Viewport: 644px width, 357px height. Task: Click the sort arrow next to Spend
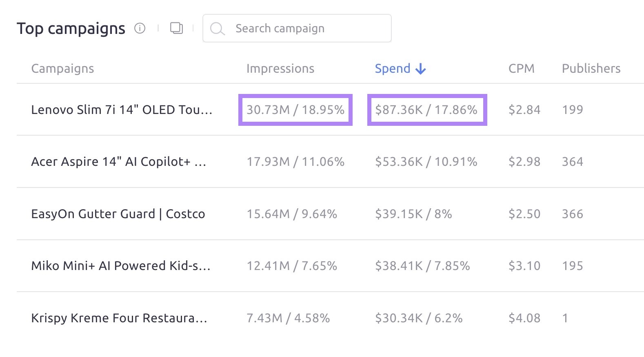[x=420, y=69]
